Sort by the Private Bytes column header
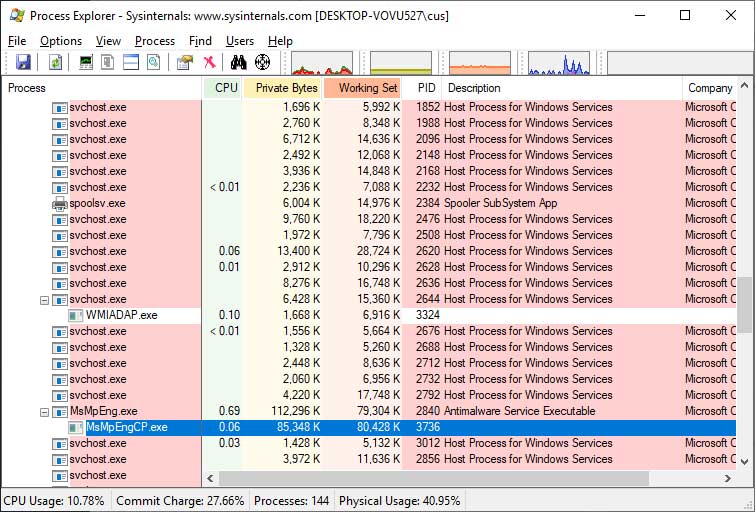 coord(285,88)
